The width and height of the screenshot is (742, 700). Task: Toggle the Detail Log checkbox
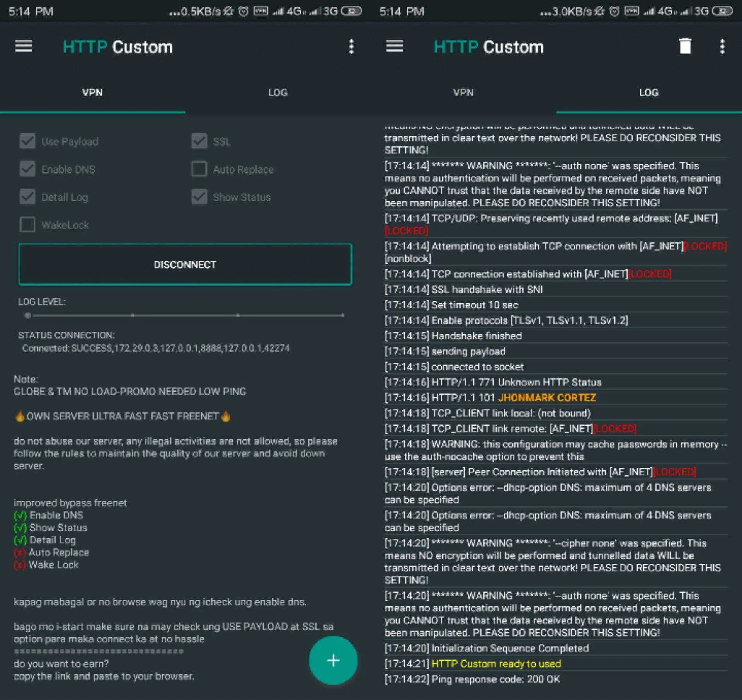[x=27, y=197]
